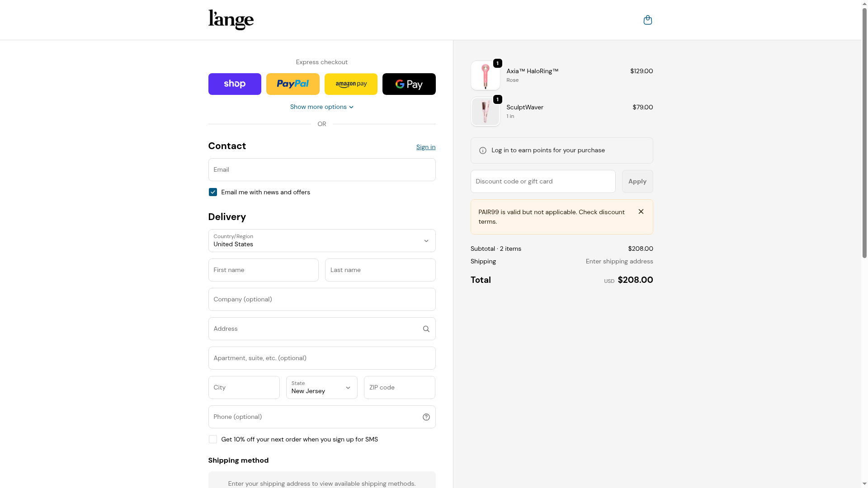Click the address search magnifier icon

click(426, 329)
